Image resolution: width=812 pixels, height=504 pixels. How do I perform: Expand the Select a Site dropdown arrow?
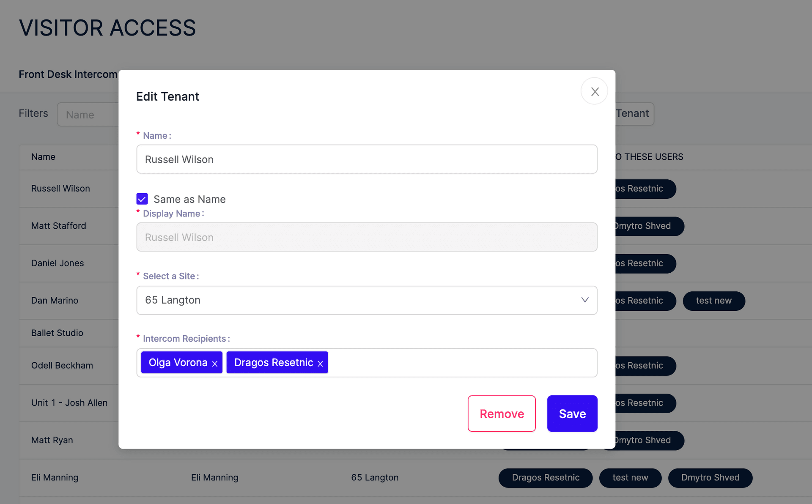(x=584, y=300)
